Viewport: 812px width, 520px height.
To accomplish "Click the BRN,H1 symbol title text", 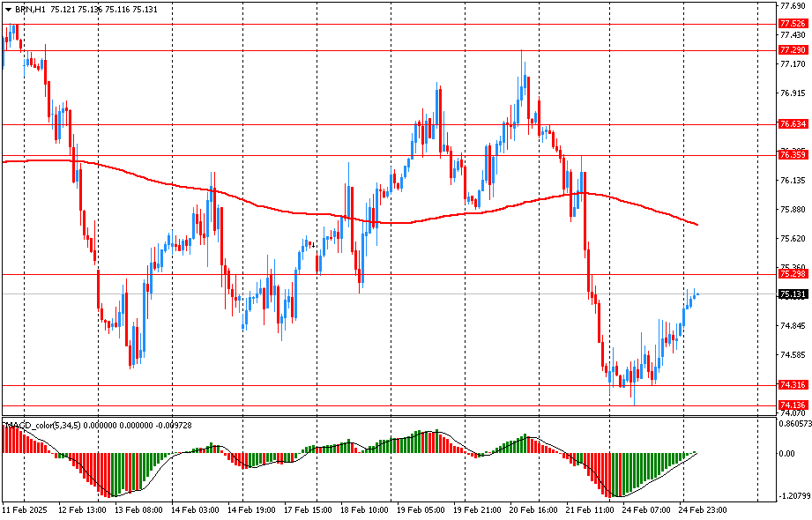I will click(31, 10).
